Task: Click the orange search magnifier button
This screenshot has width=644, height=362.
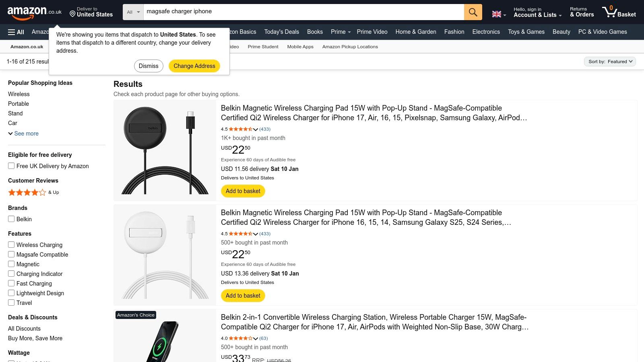Action: coord(473,12)
